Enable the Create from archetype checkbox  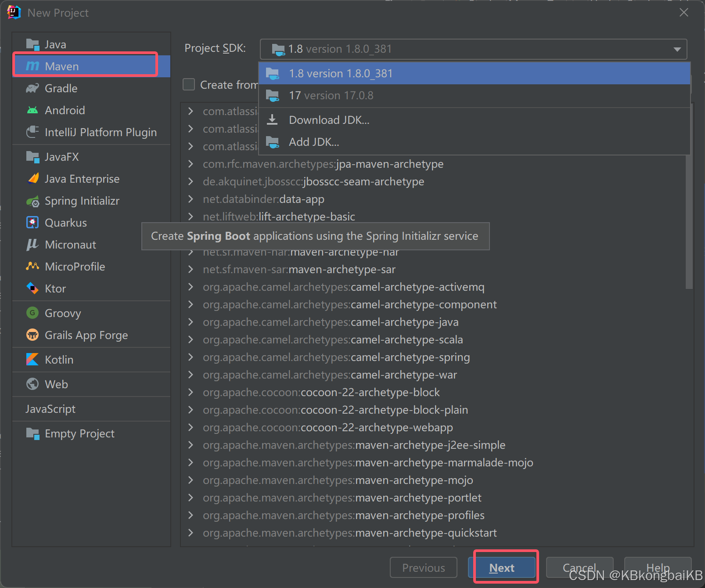point(189,84)
